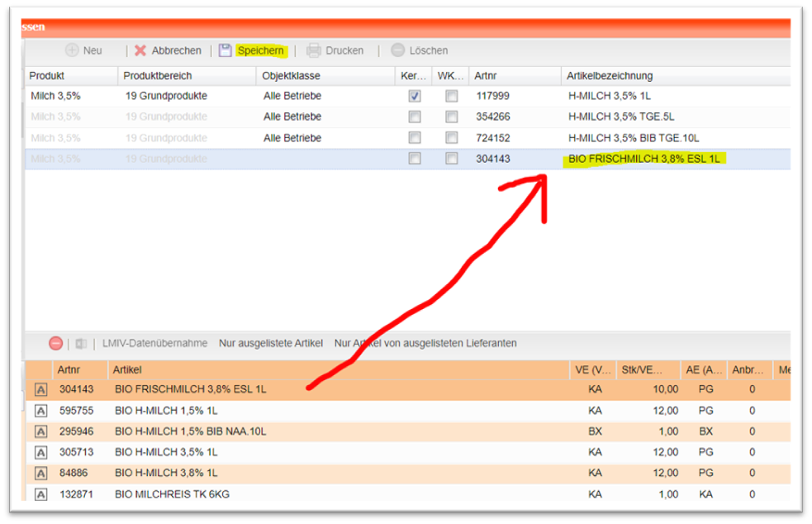Viewport: 812px width, 524px height.
Task: Tick the Ker checkbox for BIO FRISCHMILCH row
Action: click(x=415, y=159)
